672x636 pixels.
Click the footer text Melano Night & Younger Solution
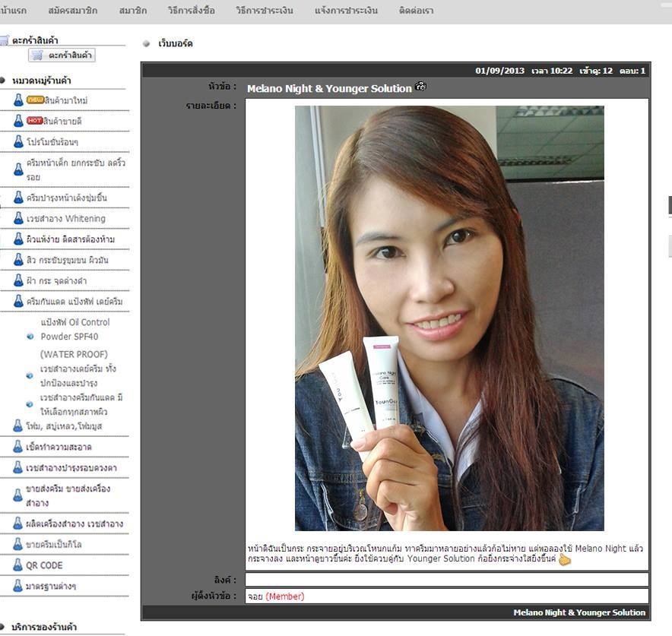[x=579, y=612]
